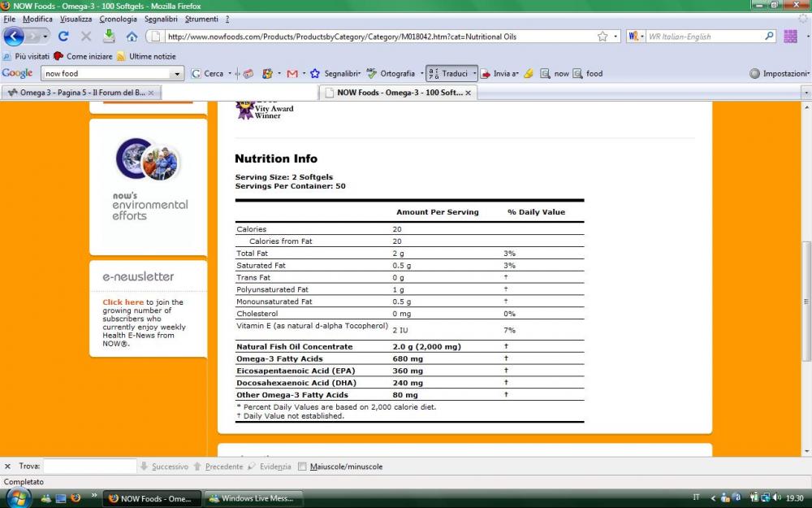Open the tab list dropdown arrow
The width and height of the screenshot is (812, 508).
(x=806, y=93)
